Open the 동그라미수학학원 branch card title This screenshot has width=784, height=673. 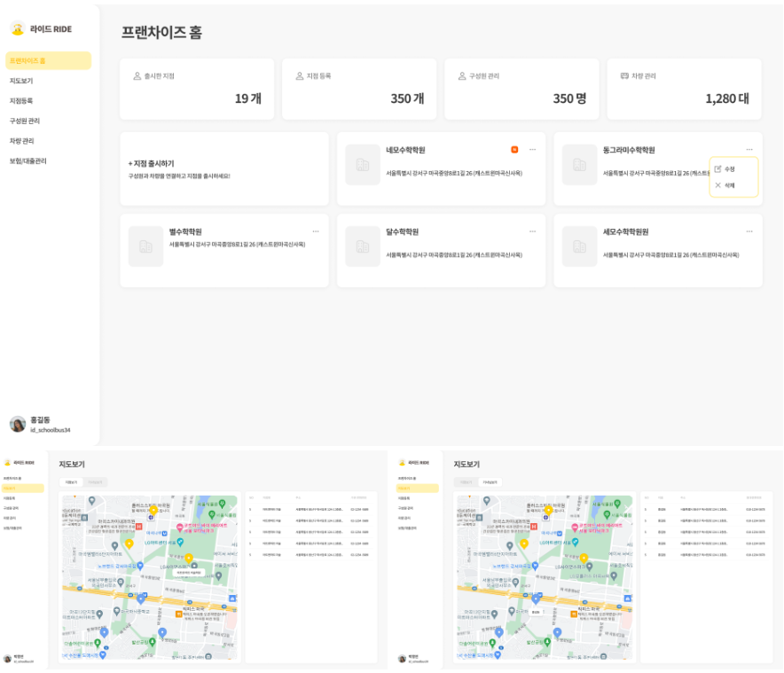629,150
